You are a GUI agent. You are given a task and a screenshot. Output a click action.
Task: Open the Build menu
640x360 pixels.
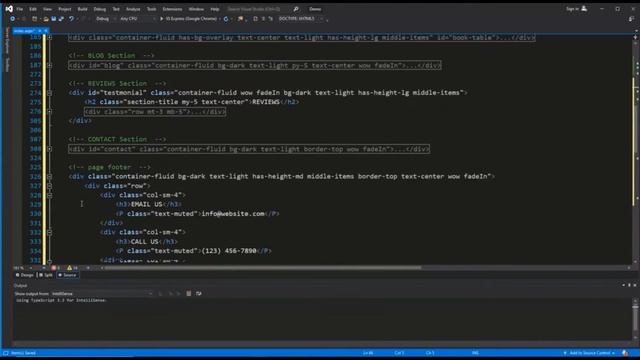tap(82, 9)
